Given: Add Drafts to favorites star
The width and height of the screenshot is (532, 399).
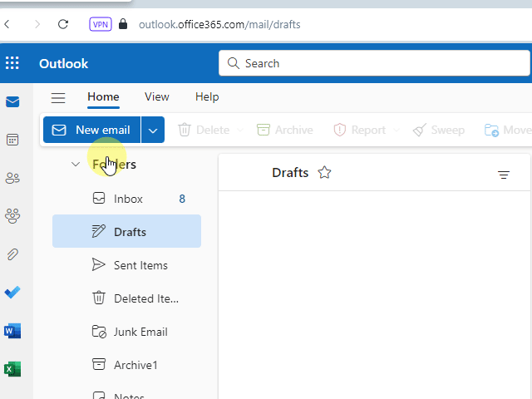Looking at the screenshot, I should [324, 172].
